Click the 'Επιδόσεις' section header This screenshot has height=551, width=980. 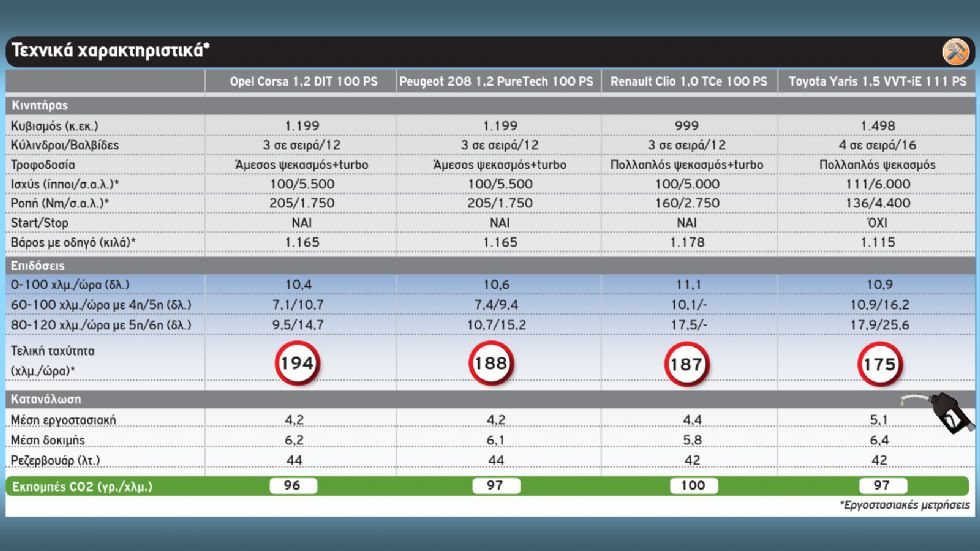tap(38, 266)
